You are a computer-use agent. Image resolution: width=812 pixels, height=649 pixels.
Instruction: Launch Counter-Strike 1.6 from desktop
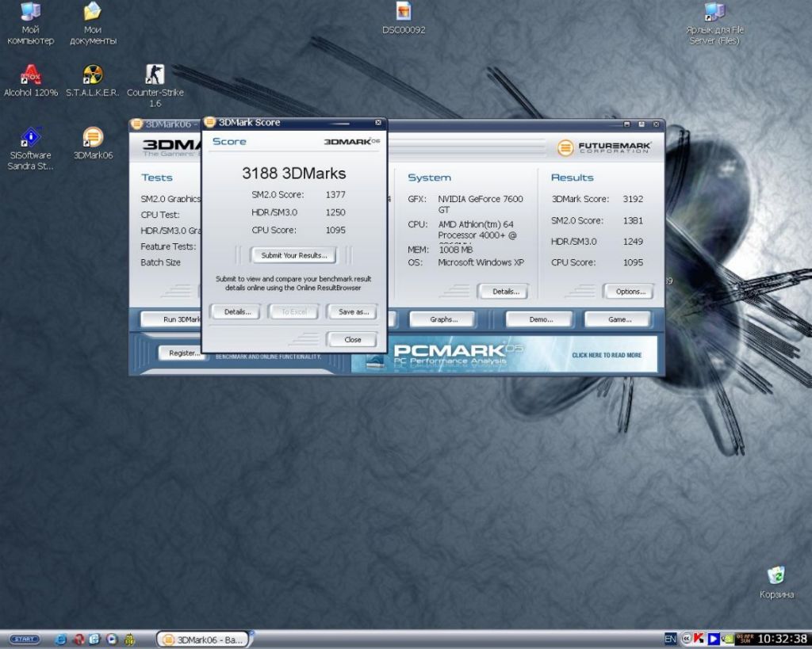pyautogui.click(x=155, y=75)
